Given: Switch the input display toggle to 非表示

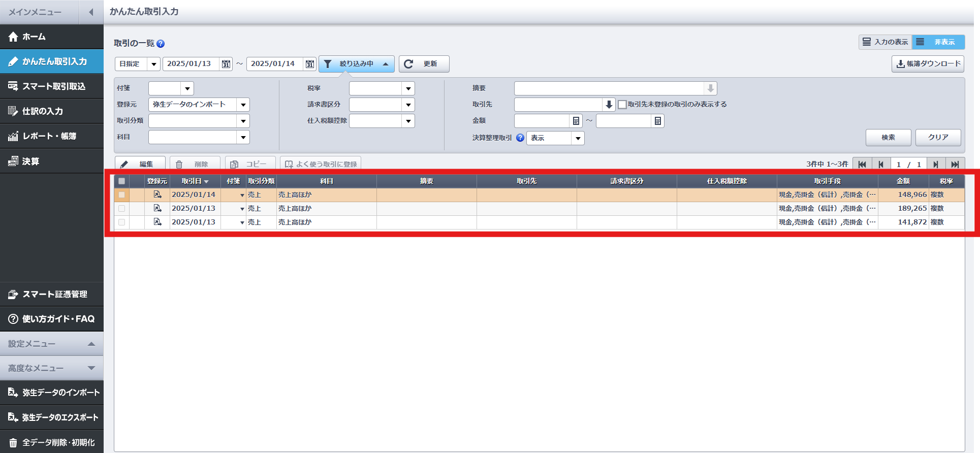Looking at the screenshot, I should [x=938, y=42].
